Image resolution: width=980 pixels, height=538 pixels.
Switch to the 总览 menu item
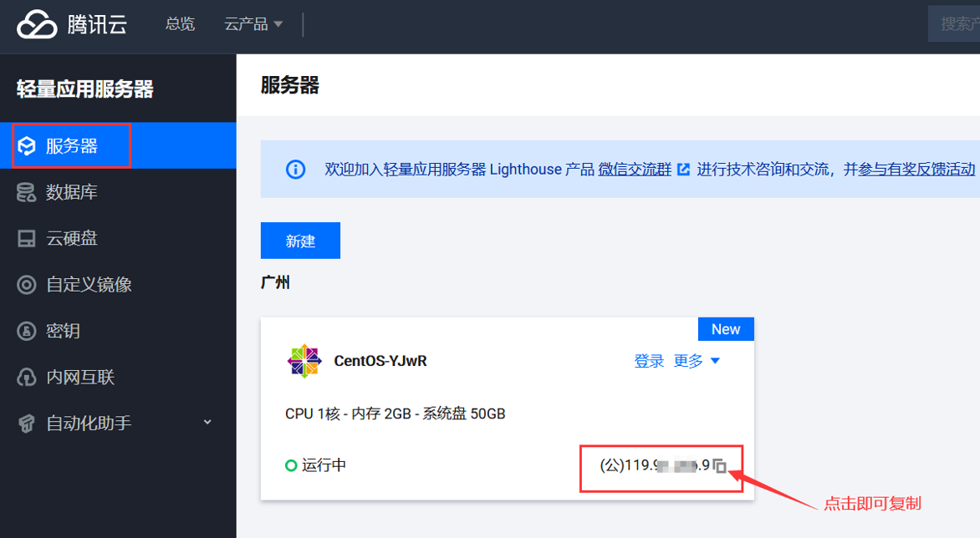click(180, 23)
